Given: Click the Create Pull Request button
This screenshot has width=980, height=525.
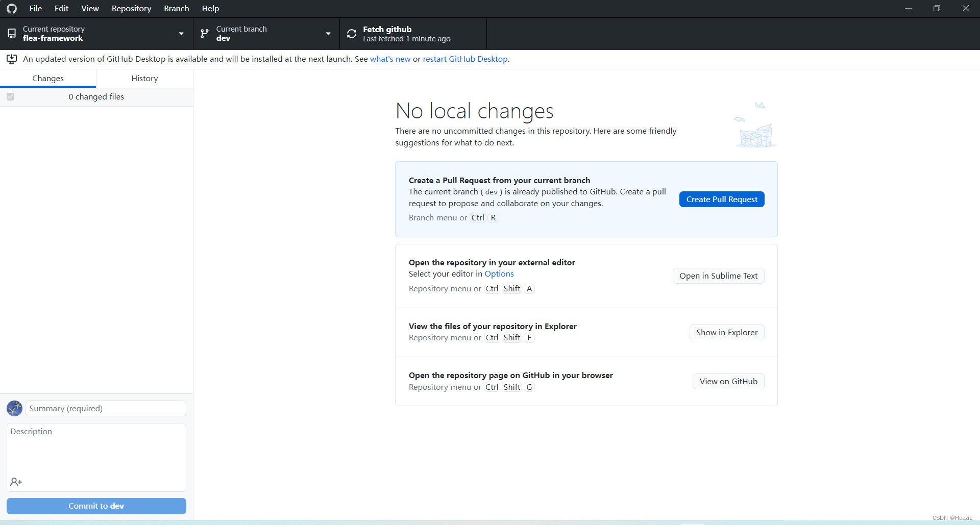Looking at the screenshot, I should 722,199.
